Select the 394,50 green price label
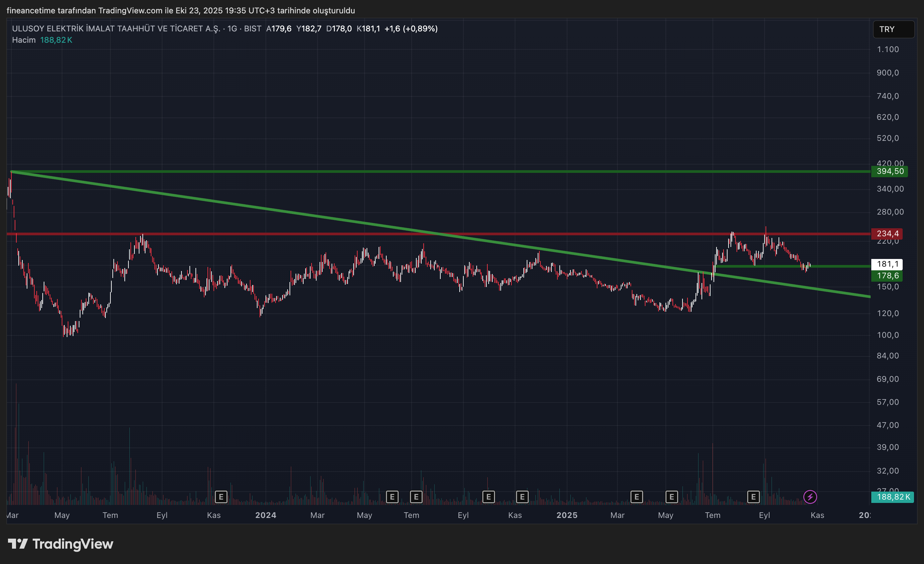This screenshot has width=924, height=564. click(x=890, y=172)
